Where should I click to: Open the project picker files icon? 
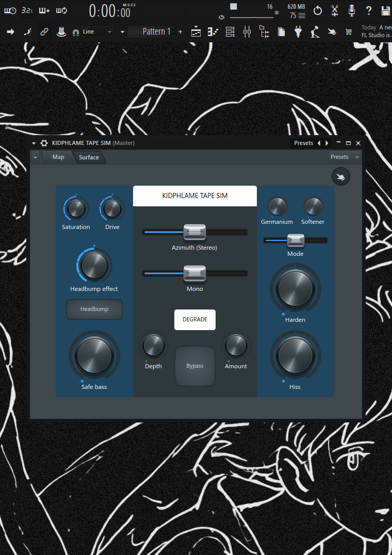[281, 32]
